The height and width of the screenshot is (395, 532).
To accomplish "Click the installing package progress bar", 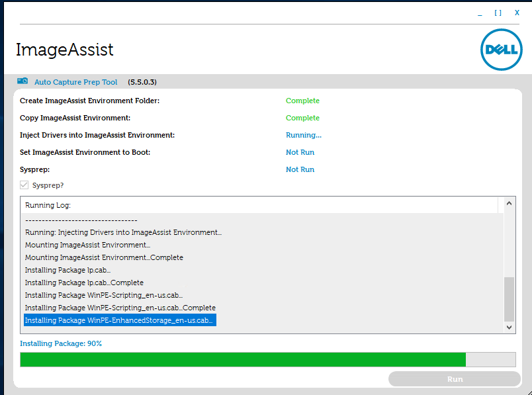I will [x=268, y=359].
